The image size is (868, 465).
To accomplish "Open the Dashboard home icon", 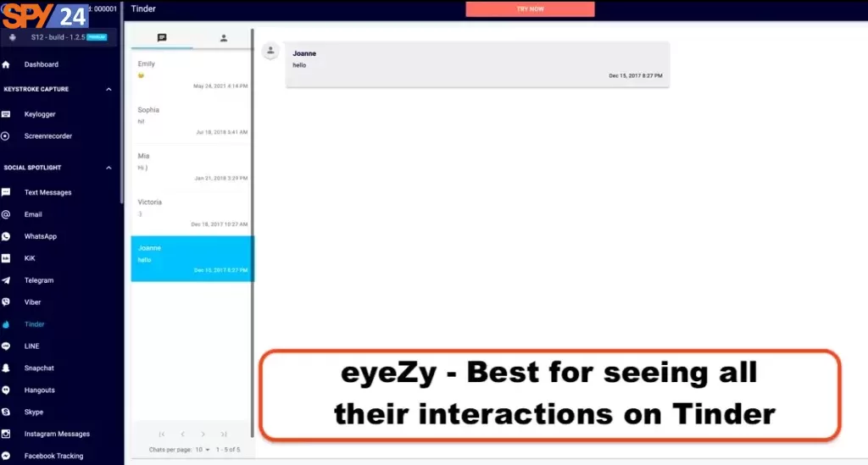I will pos(6,64).
